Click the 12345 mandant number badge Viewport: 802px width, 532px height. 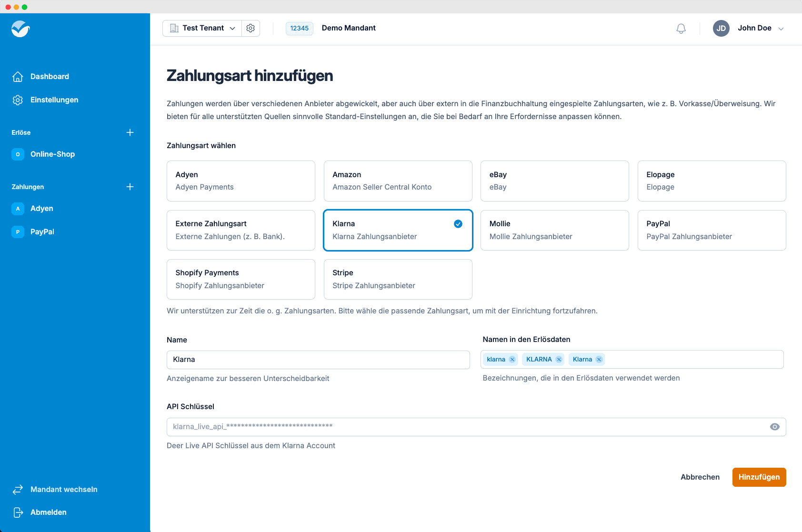point(300,28)
